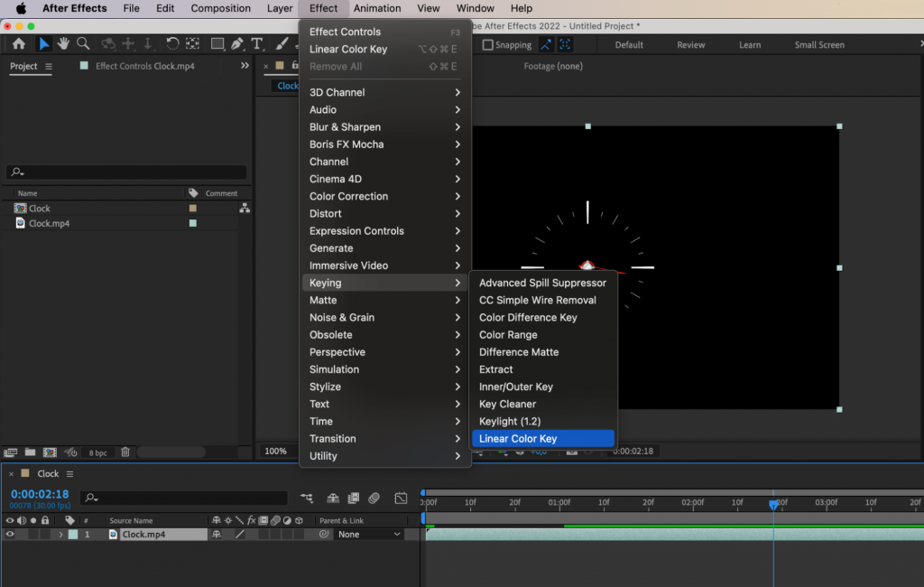
Task: Select the Hand tool
Action: [61, 42]
